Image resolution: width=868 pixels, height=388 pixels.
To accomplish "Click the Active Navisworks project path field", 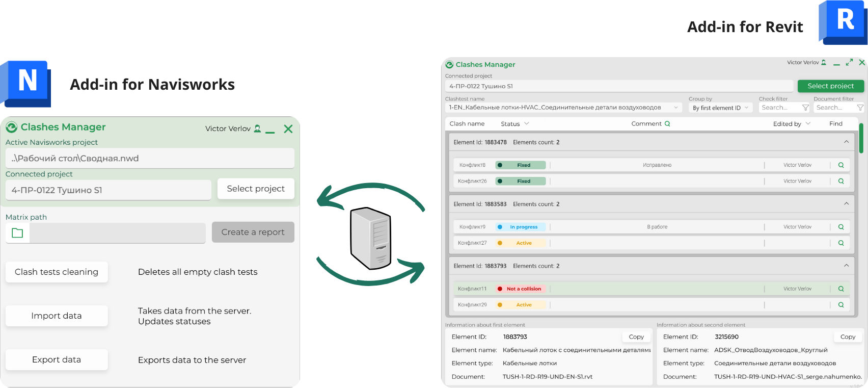I will pyautogui.click(x=150, y=158).
